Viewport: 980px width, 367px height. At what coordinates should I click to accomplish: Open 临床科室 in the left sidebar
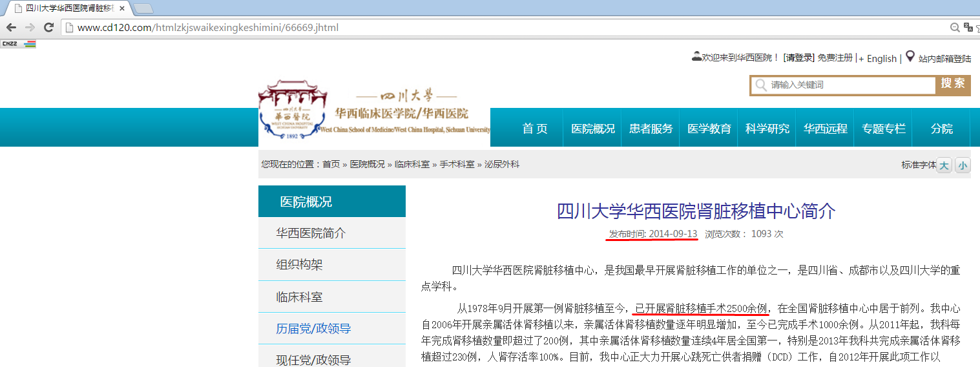[x=299, y=297]
